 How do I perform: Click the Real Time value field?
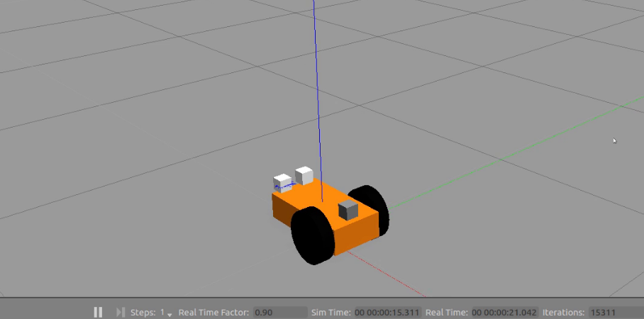505,313
